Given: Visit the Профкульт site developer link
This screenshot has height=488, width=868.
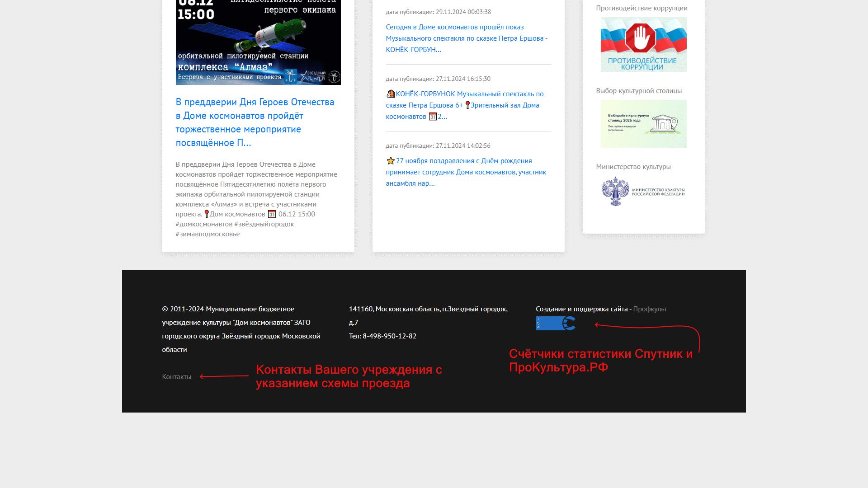Looking at the screenshot, I should 650,309.
